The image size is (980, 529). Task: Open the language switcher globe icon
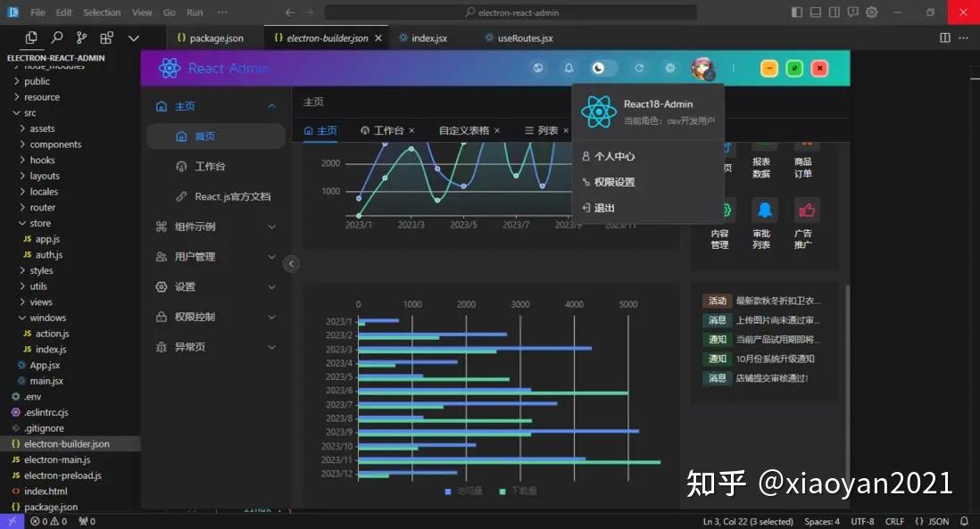pos(539,68)
